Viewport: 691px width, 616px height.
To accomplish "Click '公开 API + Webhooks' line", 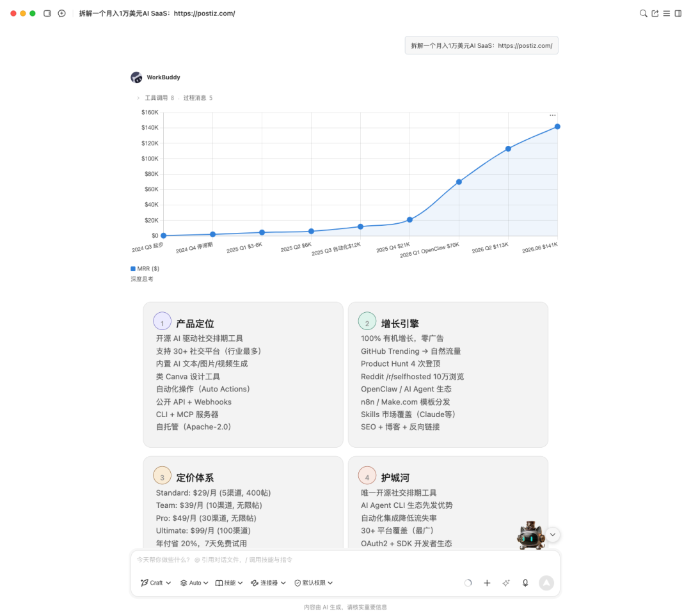I will (193, 402).
